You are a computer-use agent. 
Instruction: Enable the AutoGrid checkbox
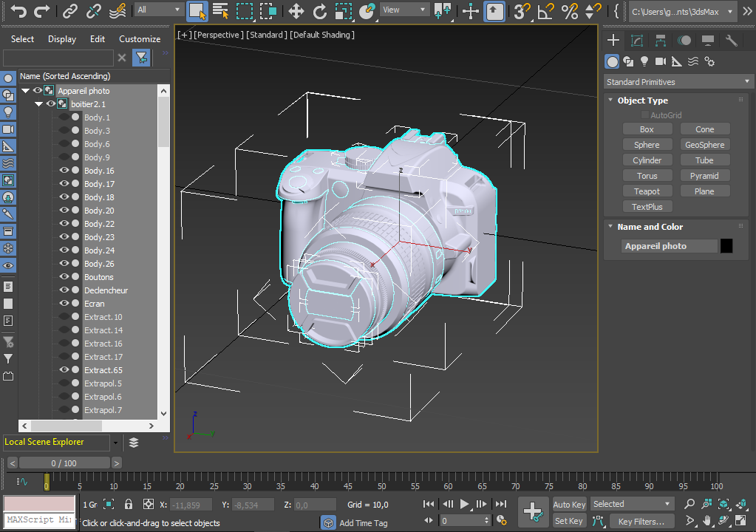coord(645,115)
